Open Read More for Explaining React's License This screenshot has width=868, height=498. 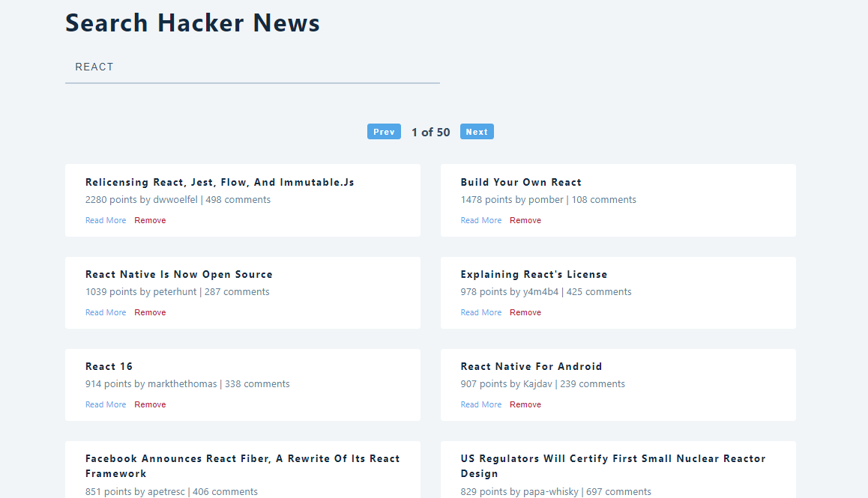point(480,312)
